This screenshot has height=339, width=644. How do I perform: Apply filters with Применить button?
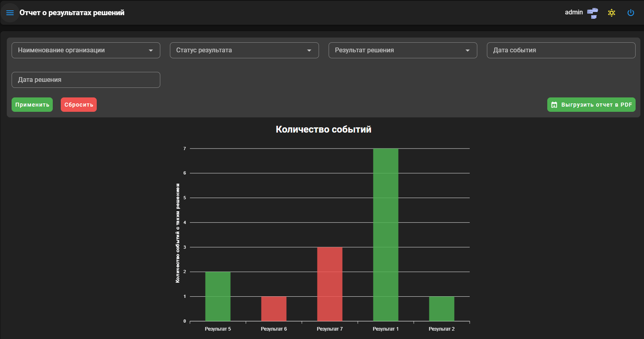coord(32,105)
